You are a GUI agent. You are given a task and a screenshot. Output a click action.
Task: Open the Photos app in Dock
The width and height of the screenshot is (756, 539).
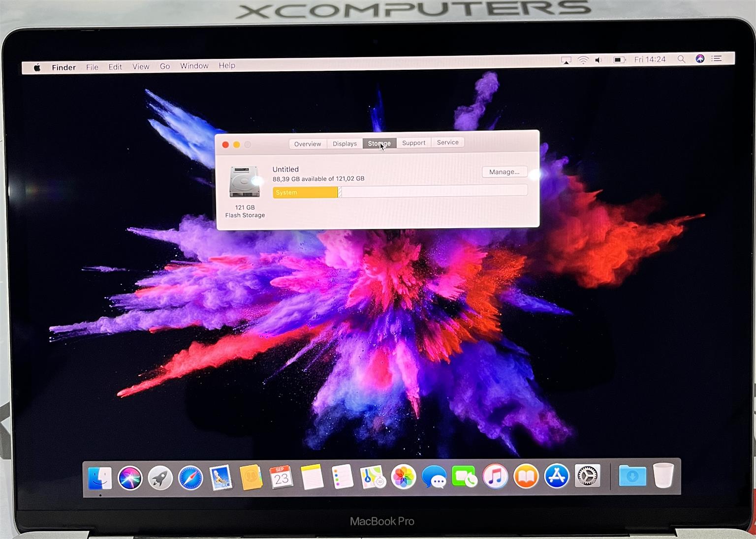pos(403,477)
